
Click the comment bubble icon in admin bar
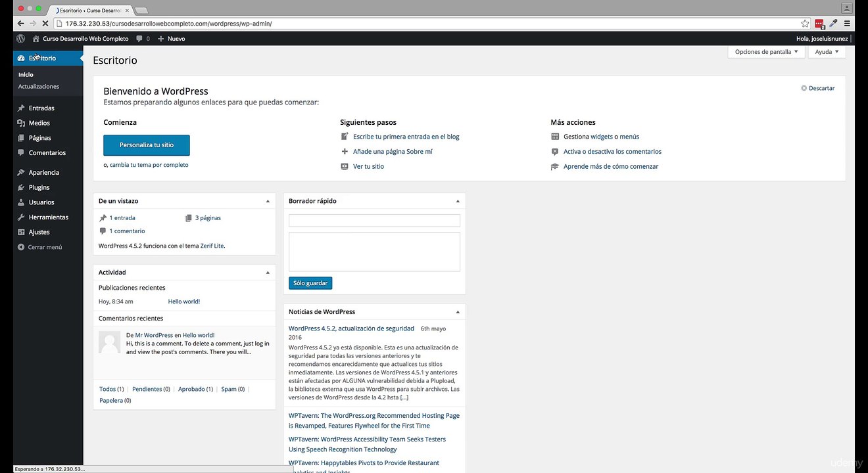coord(139,39)
